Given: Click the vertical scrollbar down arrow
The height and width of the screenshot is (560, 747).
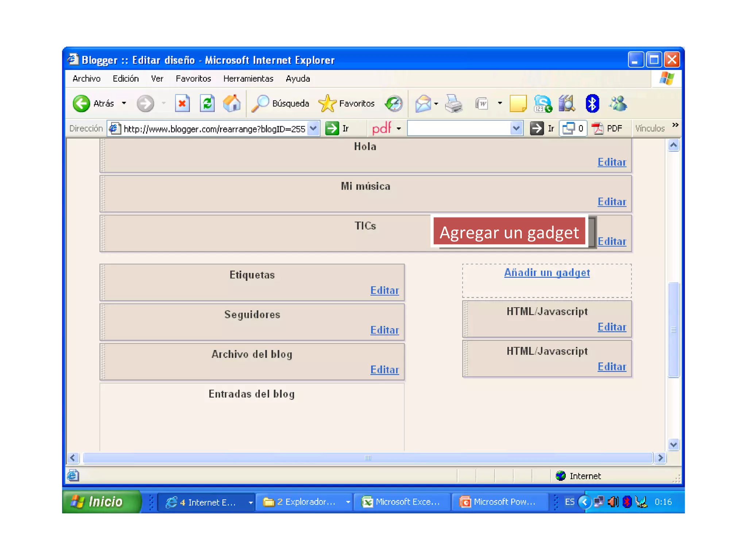Looking at the screenshot, I should (x=673, y=445).
